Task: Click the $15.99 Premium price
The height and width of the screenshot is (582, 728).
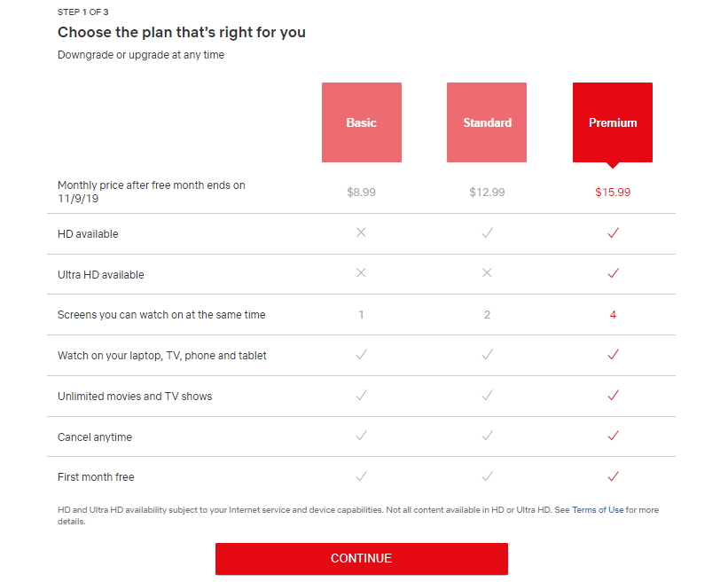Action: [612, 192]
